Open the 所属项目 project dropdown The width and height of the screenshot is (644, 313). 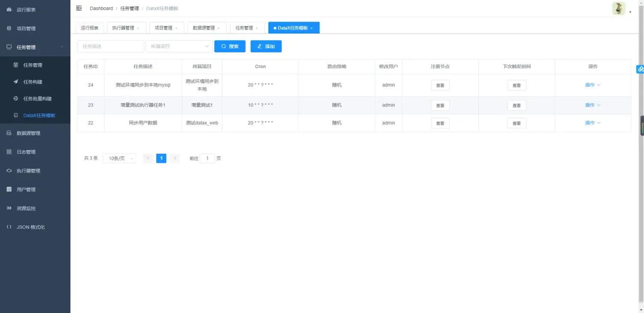(x=179, y=46)
